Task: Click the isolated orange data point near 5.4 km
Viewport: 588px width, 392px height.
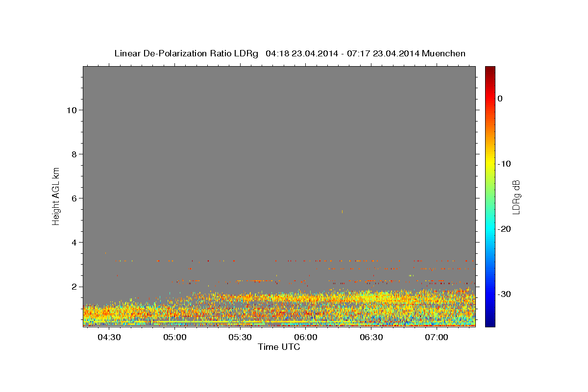Action: tap(342, 212)
